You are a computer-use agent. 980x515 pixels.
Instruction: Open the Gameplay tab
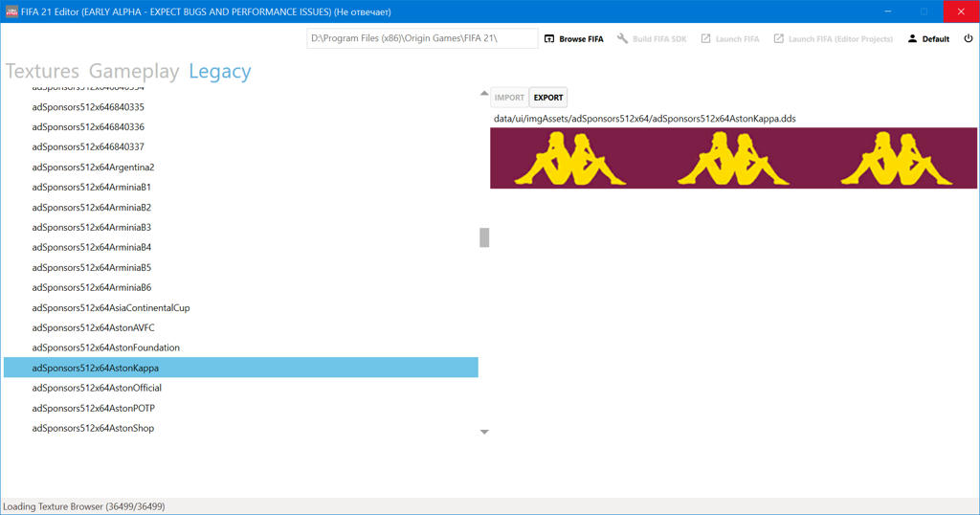point(134,71)
